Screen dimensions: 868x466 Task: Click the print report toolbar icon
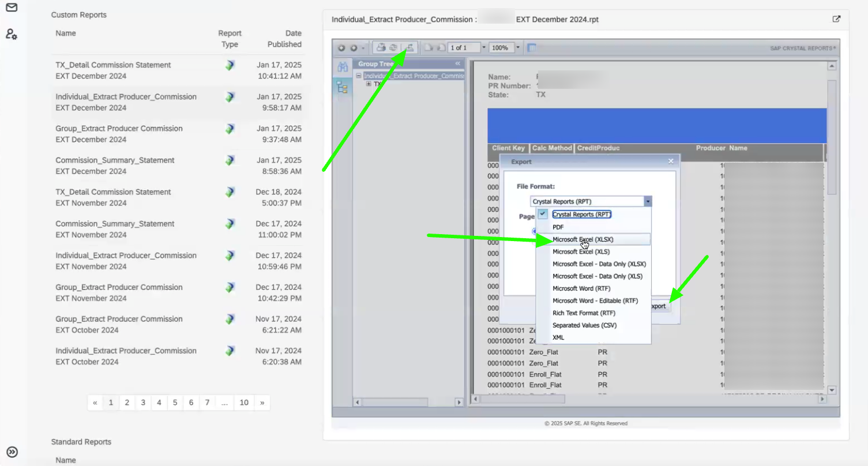click(x=381, y=47)
